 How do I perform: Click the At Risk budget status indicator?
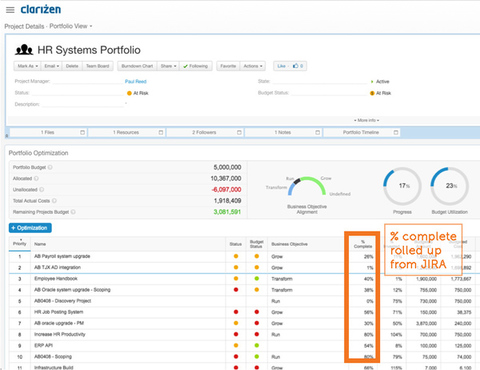pyautogui.click(x=380, y=93)
